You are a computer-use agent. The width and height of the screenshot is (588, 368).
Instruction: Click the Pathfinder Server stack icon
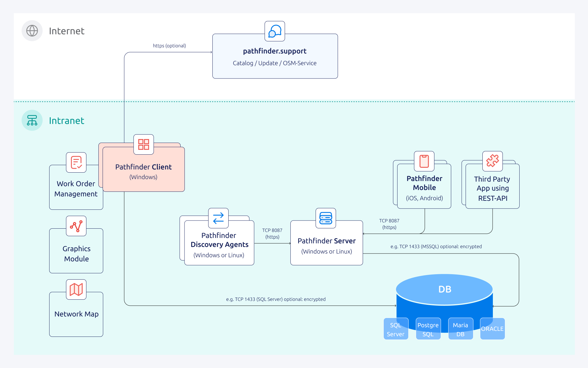[325, 218]
